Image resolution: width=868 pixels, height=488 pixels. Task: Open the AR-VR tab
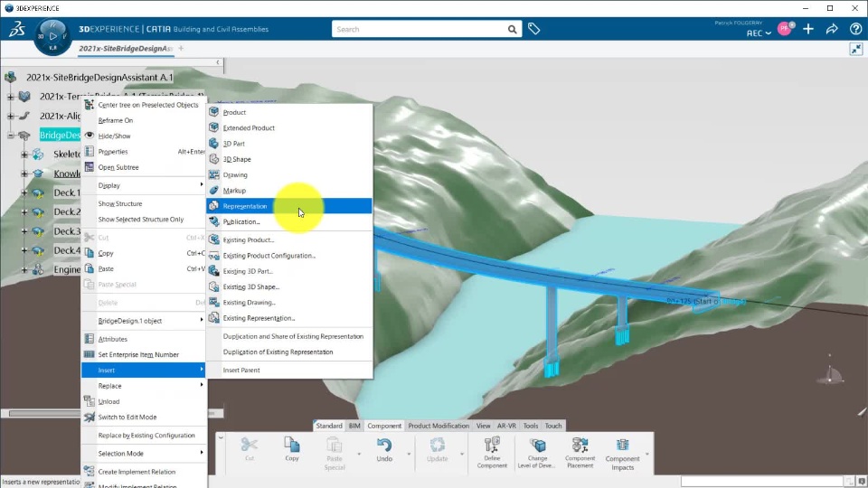point(506,426)
